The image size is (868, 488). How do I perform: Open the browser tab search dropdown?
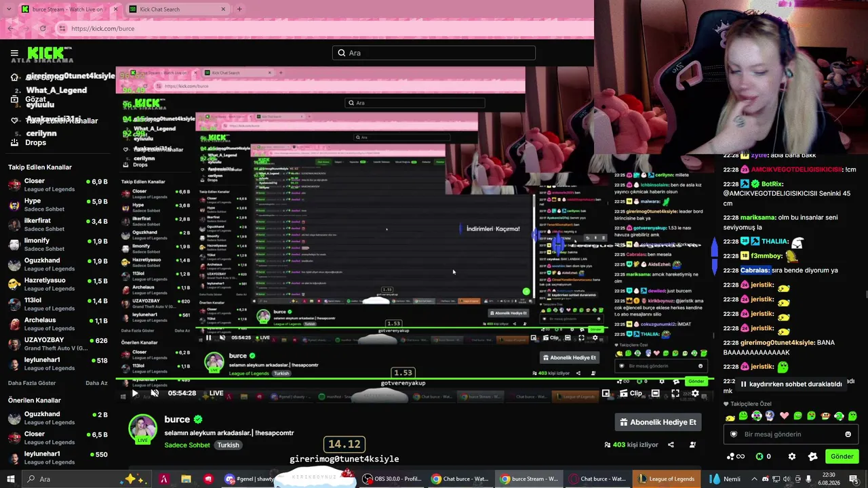coord(7,9)
